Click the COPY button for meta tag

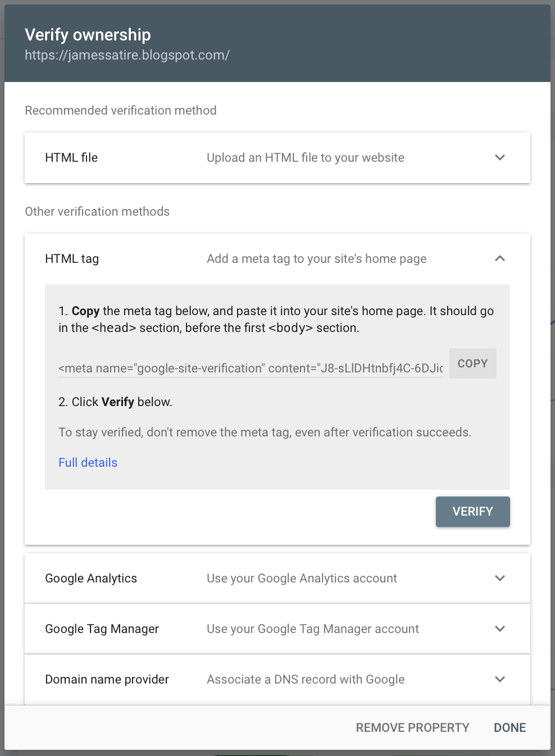tap(472, 363)
